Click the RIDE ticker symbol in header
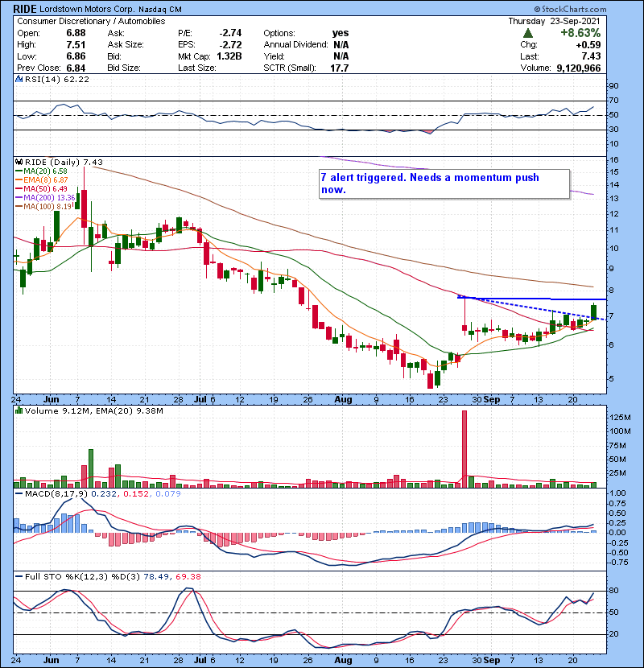The width and height of the screenshot is (644, 668). pyautogui.click(x=25, y=9)
